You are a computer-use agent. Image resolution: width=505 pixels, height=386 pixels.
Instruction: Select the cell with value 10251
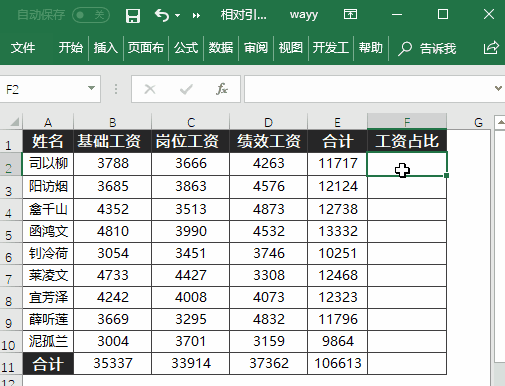(x=337, y=253)
